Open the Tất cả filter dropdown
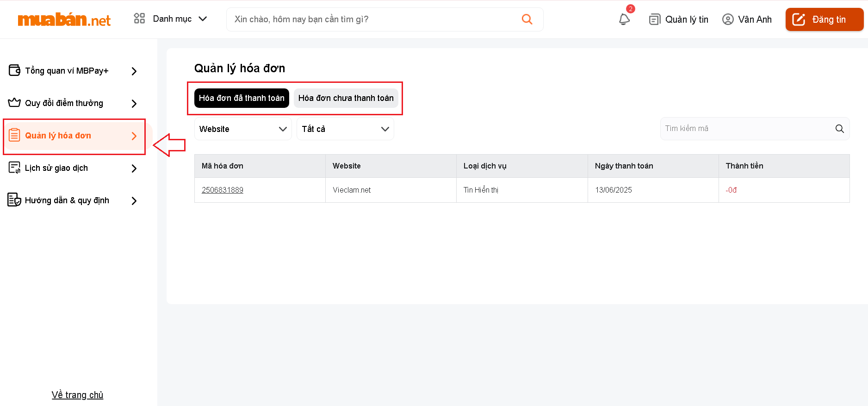This screenshot has height=406, width=868. 345,129
